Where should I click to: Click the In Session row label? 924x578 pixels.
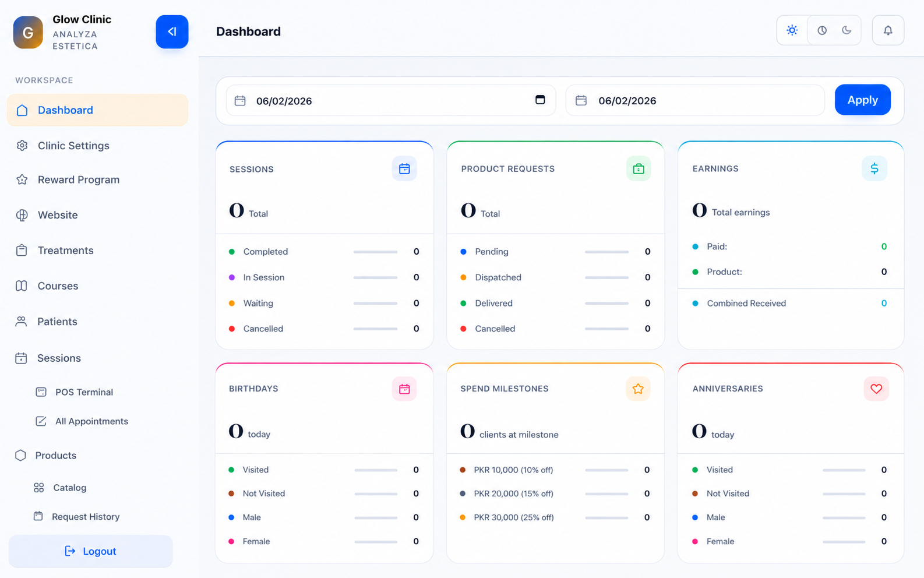(264, 277)
